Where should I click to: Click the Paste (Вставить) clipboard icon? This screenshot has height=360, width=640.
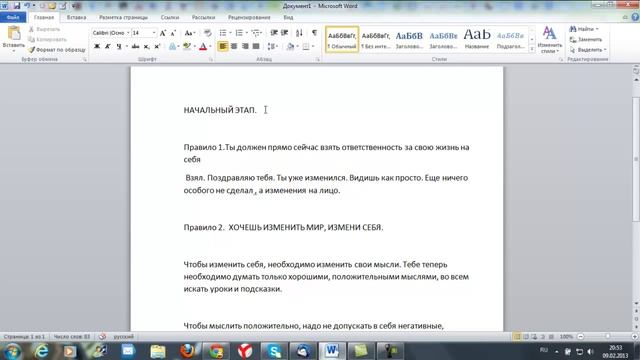13,33
